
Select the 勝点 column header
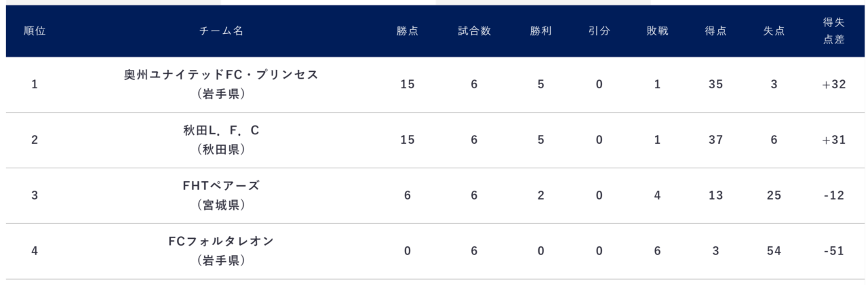tap(408, 31)
